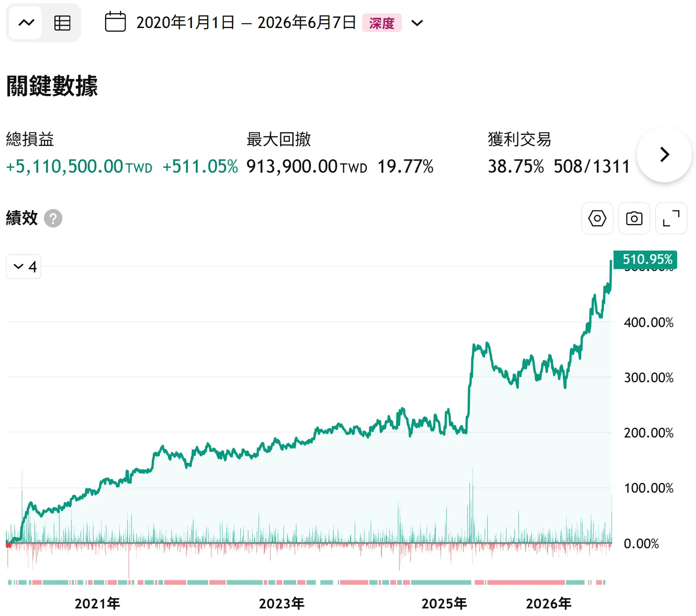Click the 400.00% axis label
The image size is (696, 616).
click(x=648, y=322)
